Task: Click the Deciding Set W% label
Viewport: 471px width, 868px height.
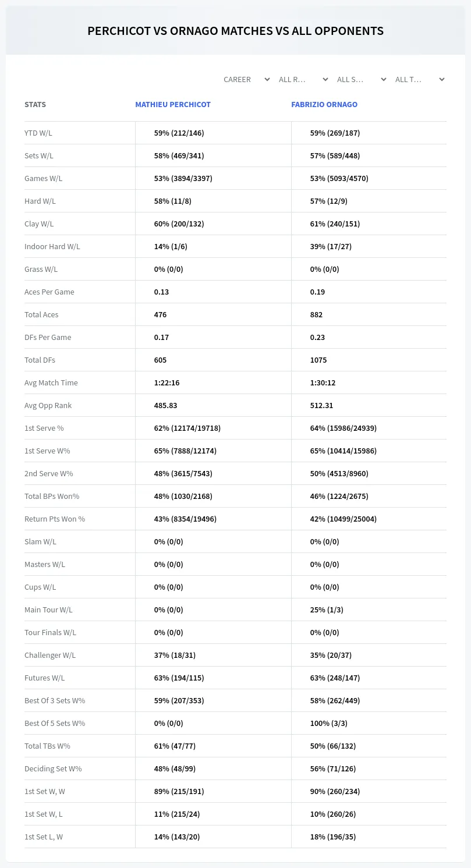Action: 53,768
